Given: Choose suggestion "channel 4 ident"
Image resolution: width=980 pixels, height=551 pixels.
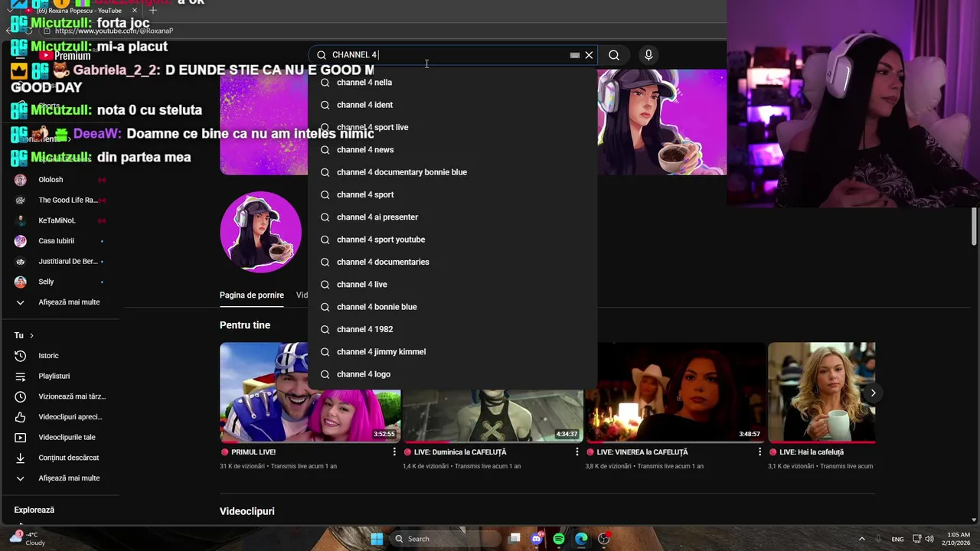Looking at the screenshot, I should (x=452, y=105).
